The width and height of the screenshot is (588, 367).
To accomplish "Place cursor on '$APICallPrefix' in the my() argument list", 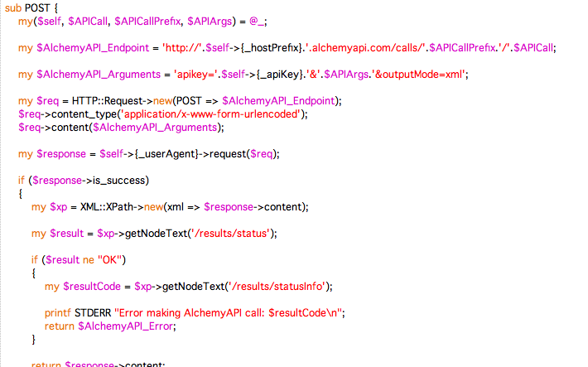I will [x=147, y=22].
